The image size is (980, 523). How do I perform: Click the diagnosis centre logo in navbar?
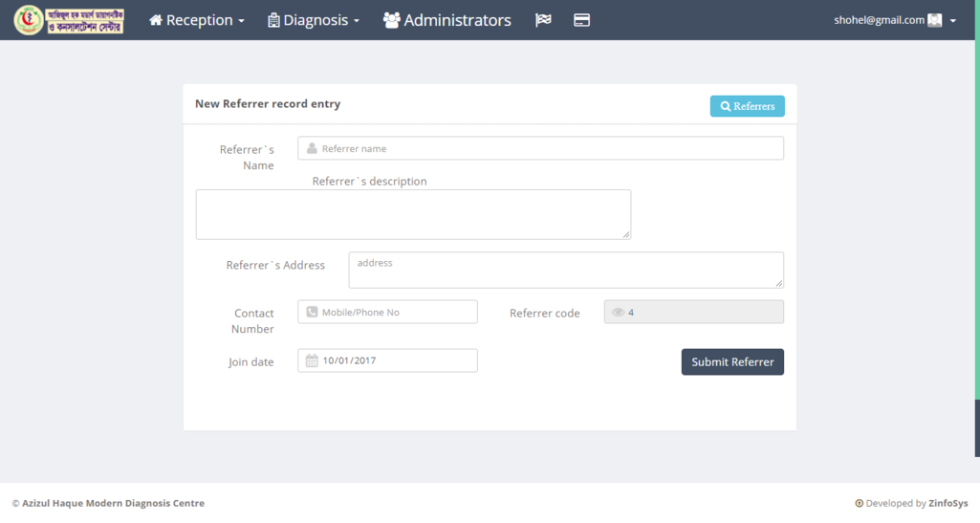click(x=69, y=20)
